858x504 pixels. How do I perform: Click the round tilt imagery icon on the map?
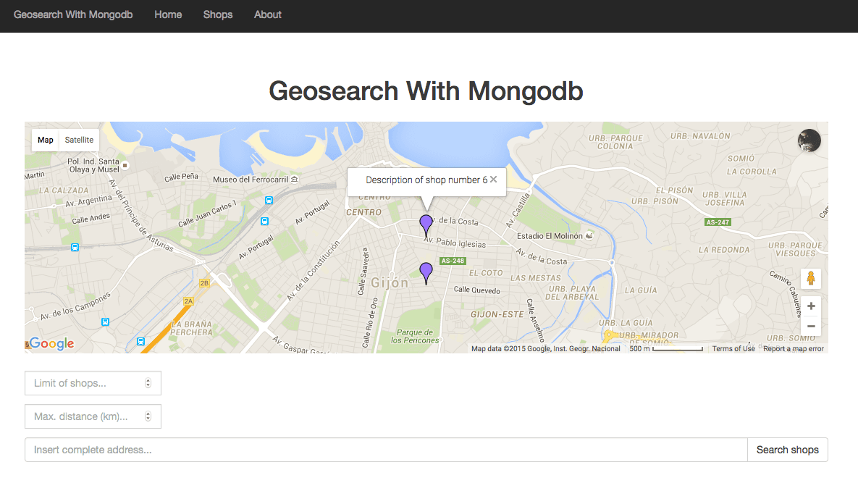pyautogui.click(x=809, y=140)
